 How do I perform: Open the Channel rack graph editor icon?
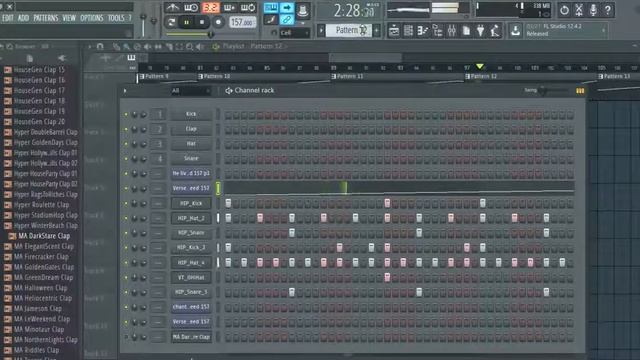tap(580, 91)
